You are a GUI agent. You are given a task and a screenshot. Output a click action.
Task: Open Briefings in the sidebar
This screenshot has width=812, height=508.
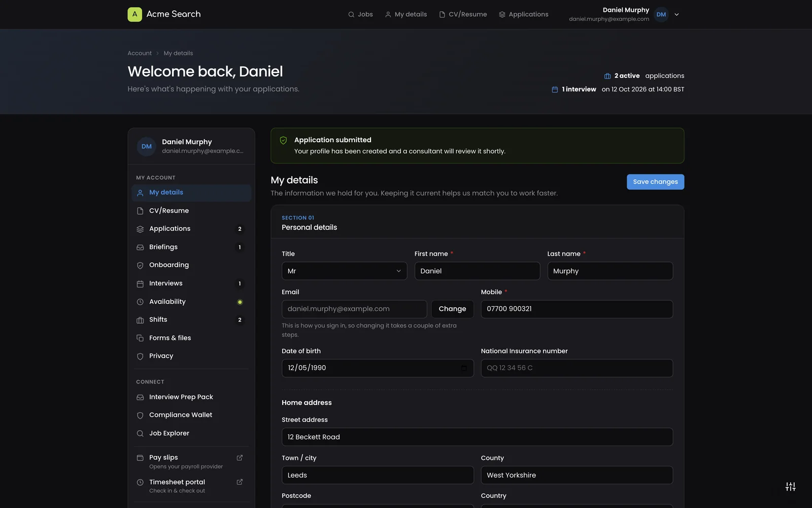pyautogui.click(x=191, y=247)
